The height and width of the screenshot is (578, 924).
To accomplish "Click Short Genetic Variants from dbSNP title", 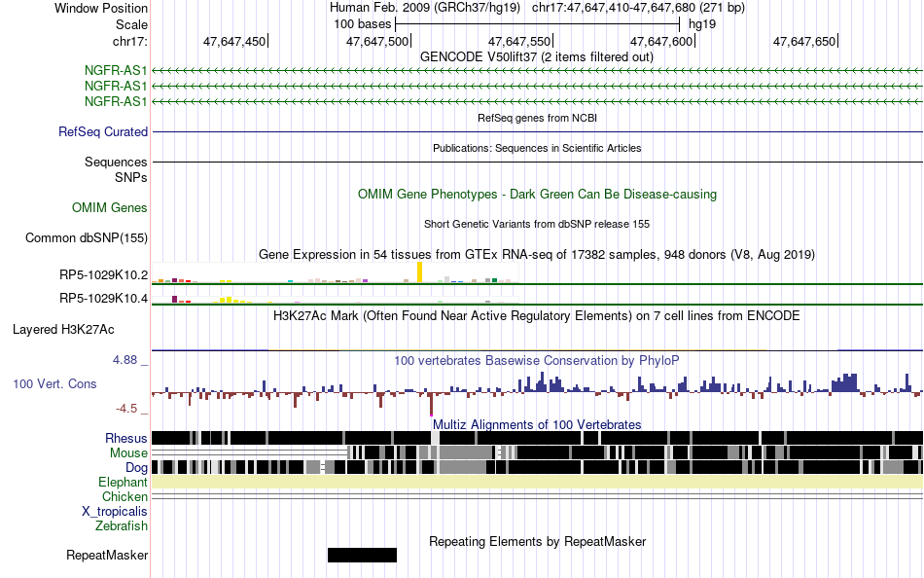I will 537,224.
